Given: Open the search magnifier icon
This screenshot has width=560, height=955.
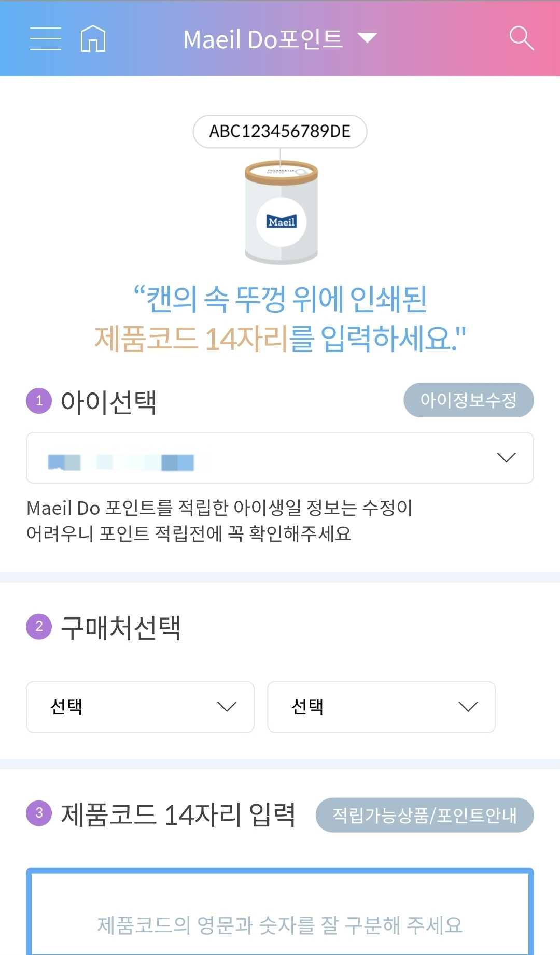Looking at the screenshot, I should pos(521,38).
